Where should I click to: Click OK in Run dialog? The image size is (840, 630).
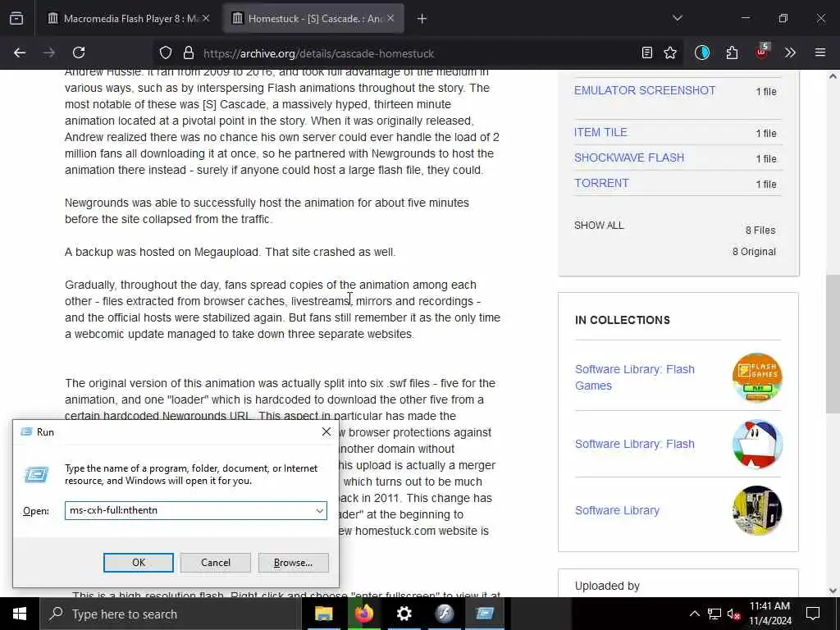click(138, 563)
